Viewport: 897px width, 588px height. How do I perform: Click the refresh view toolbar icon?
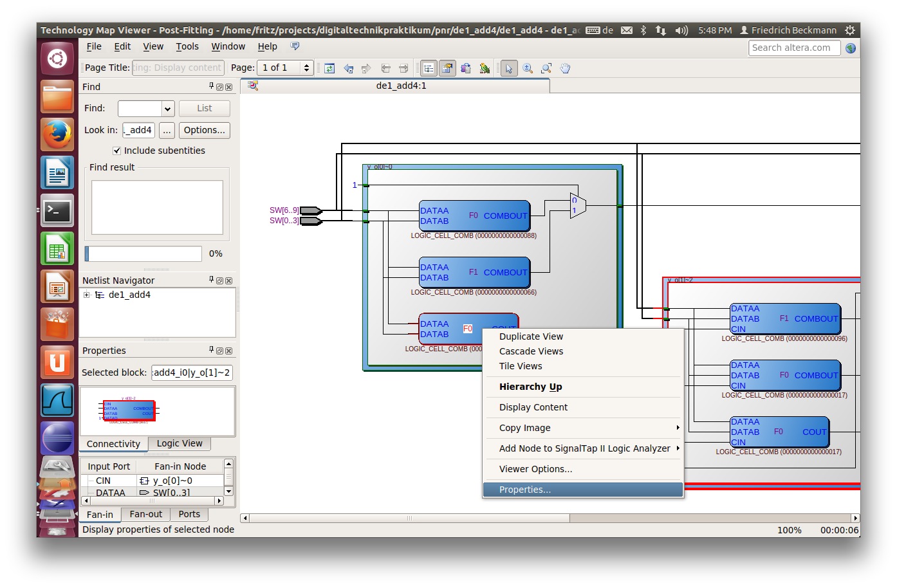pyautogui.click(x=329, y=68)
